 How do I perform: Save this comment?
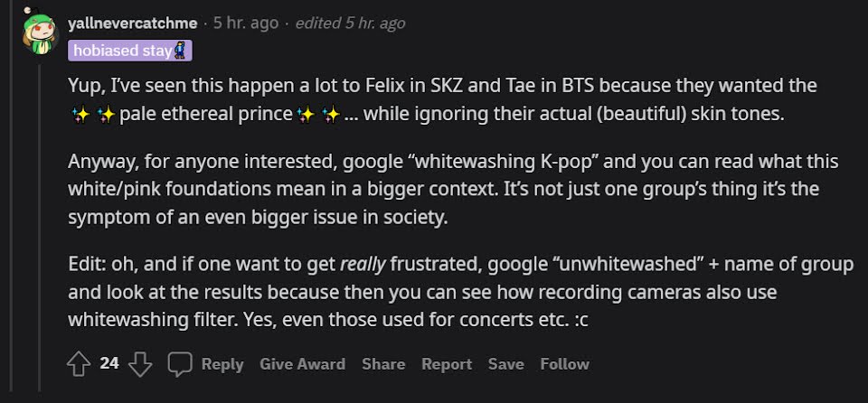tap(505, 364)
